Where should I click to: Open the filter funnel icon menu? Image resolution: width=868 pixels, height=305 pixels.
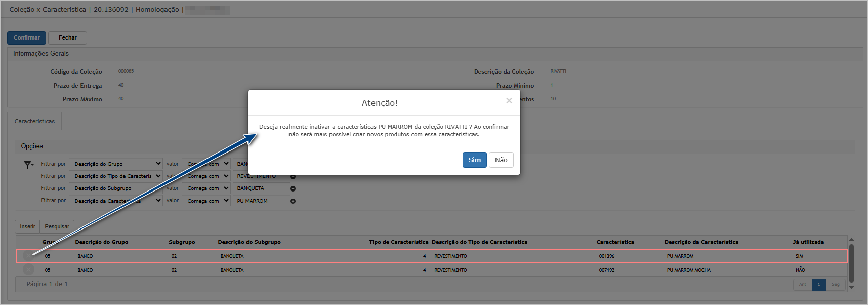tap(28, 165)
